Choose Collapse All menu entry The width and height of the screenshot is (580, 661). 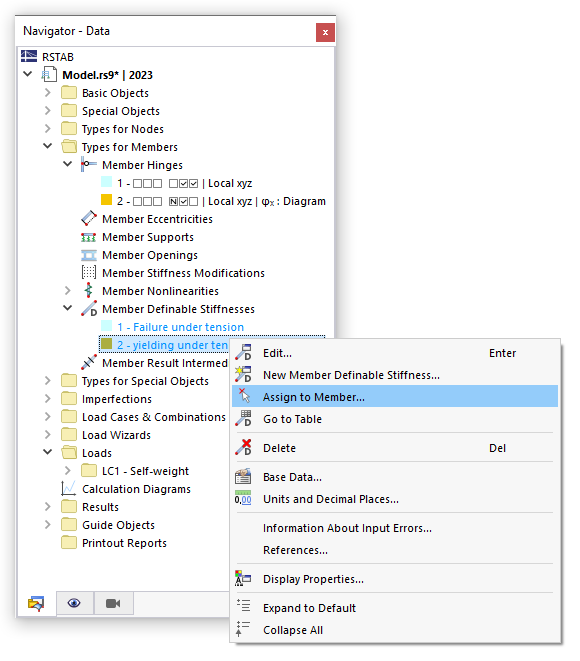(x=395, y=630)
